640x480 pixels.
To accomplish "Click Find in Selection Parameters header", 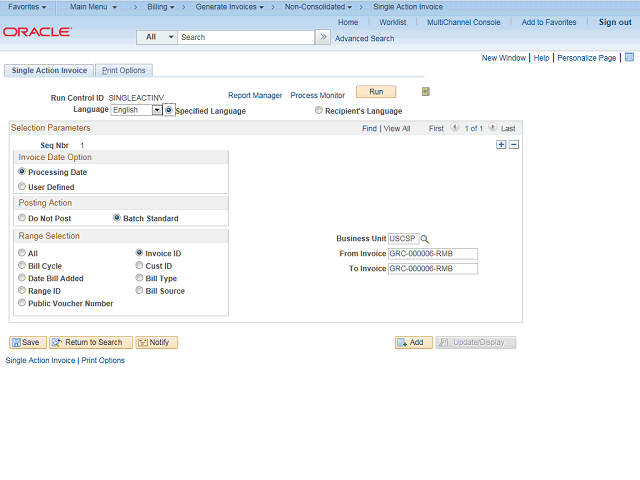I will (369, 129).
